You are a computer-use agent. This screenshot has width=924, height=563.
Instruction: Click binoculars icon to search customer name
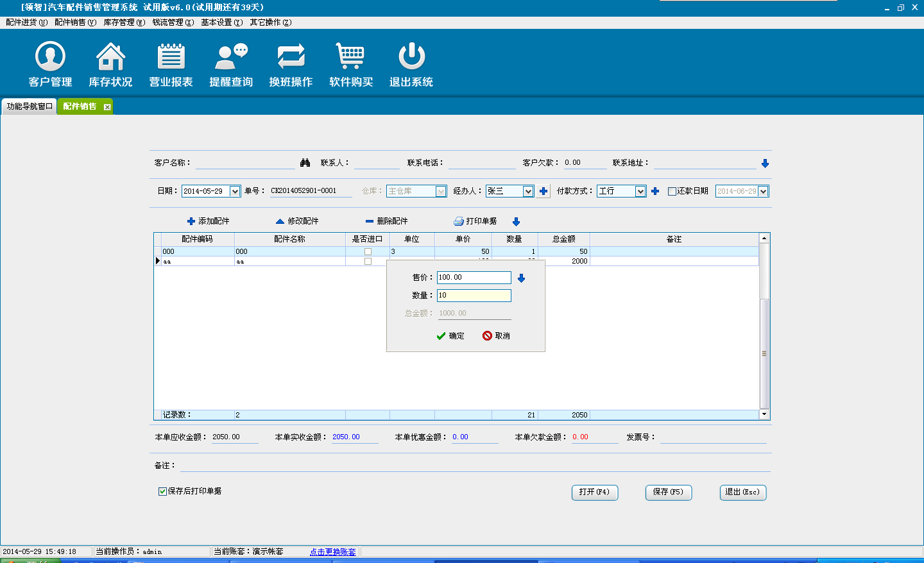tap(305, 163)
